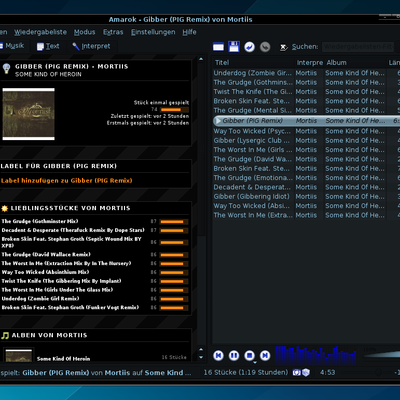
Task: Stop playback
Action: (249, 356)
